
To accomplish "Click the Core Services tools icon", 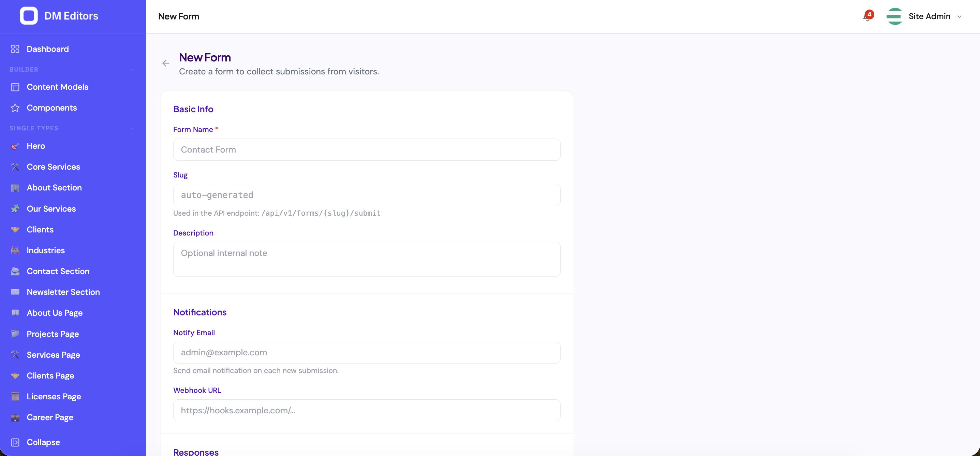I will 15,167.
